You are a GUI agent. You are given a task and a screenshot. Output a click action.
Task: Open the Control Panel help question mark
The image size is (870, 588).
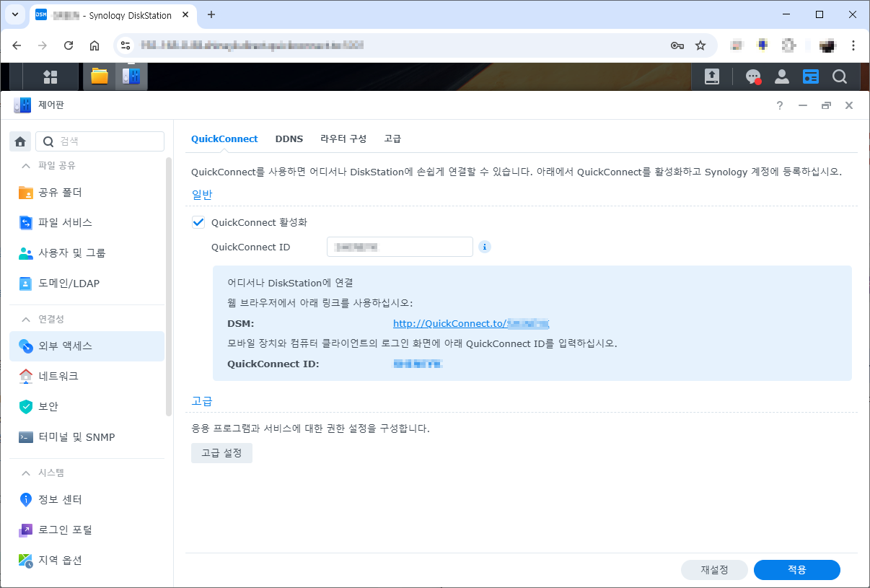tap(780, 105)
